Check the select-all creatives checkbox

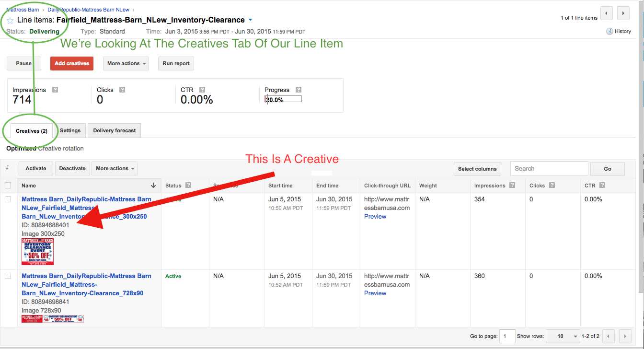(x=8, y=186)
